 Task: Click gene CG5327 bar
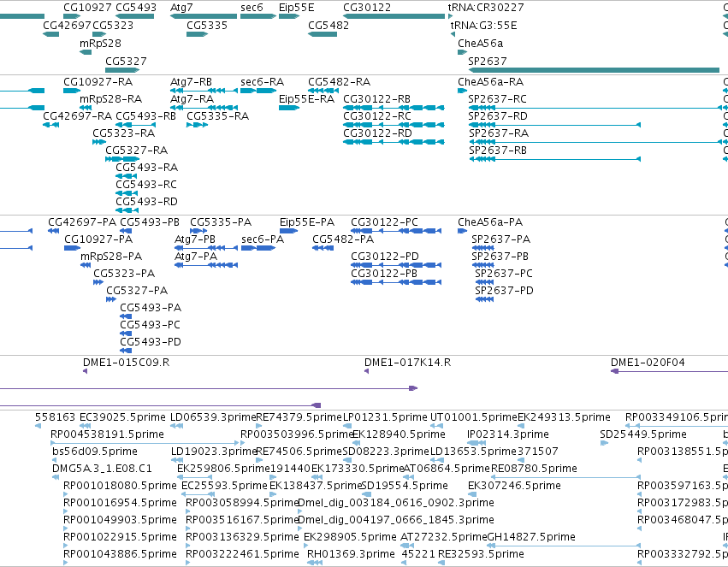coord(122,70)
